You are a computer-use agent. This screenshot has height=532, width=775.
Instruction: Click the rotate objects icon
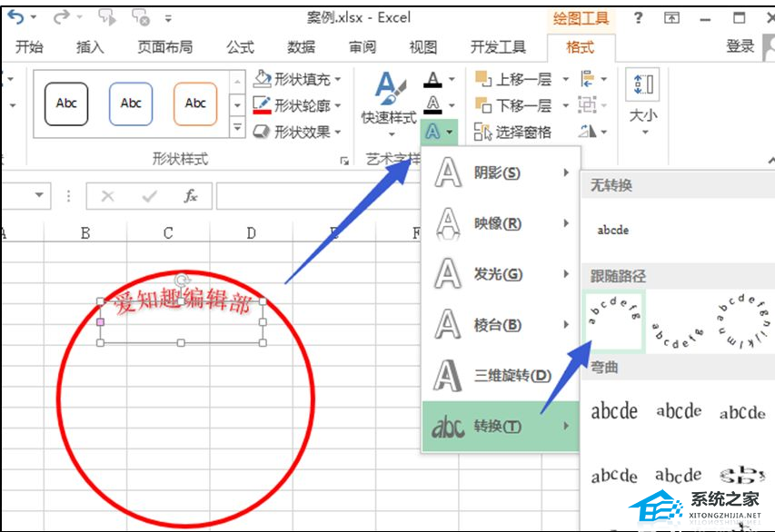[x=588, y=132]
